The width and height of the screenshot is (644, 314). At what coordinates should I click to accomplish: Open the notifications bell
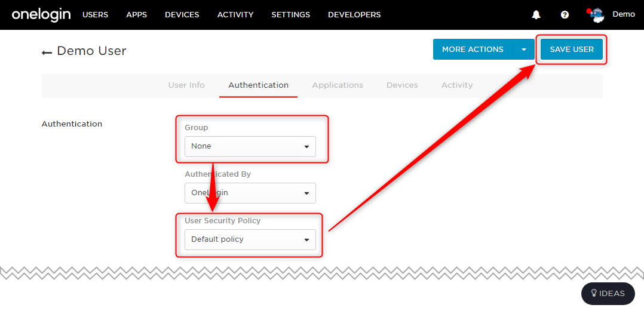pos(536,15)
